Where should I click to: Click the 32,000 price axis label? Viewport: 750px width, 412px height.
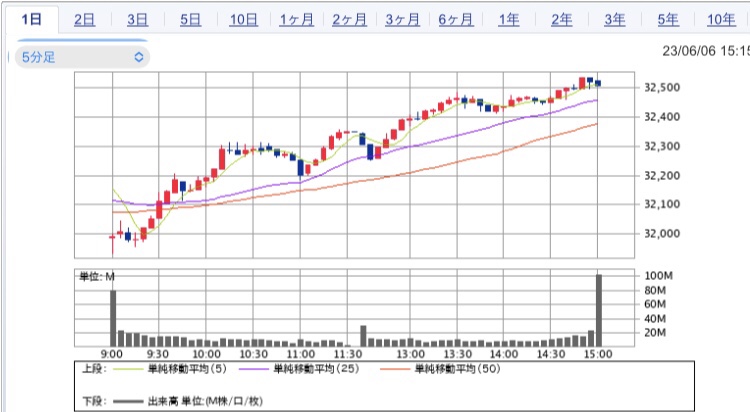tap(662, 234)
